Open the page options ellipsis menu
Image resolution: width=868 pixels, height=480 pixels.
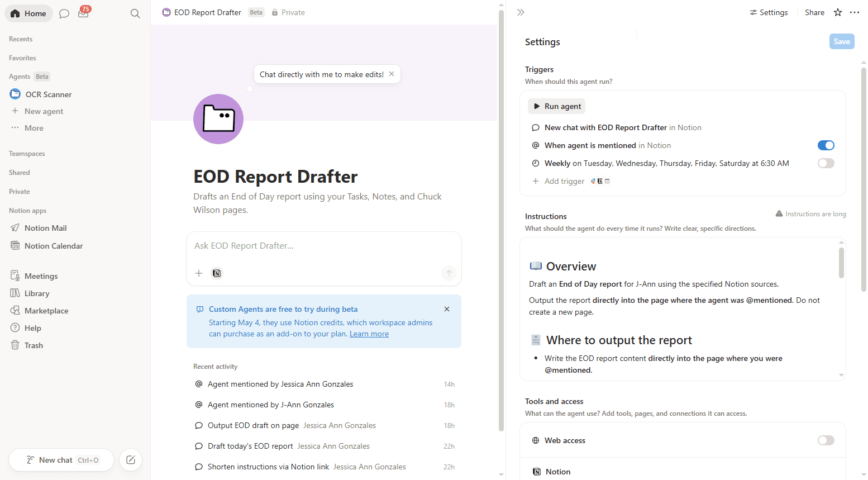(x=855, y=12)
